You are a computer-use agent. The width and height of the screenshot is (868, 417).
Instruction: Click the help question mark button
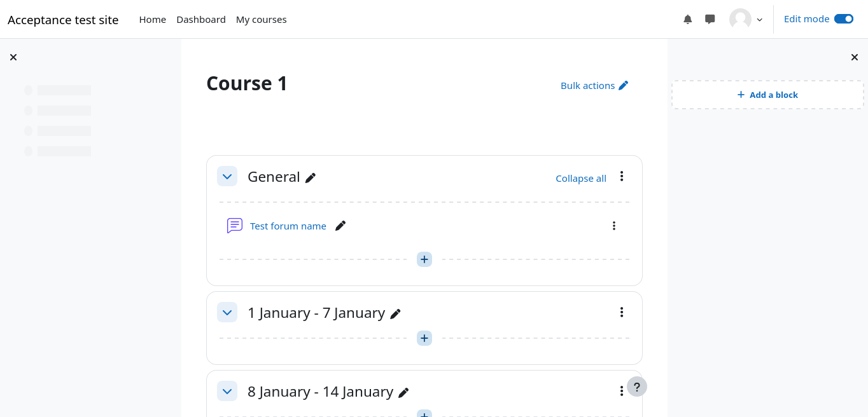pos(637,386)
